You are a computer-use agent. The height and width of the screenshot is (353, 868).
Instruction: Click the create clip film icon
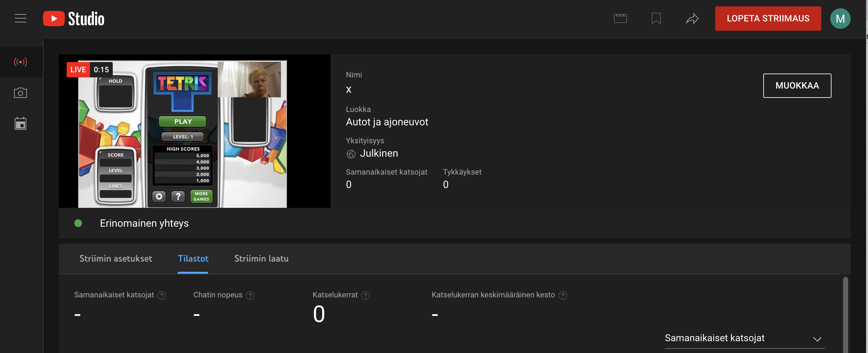620,19
